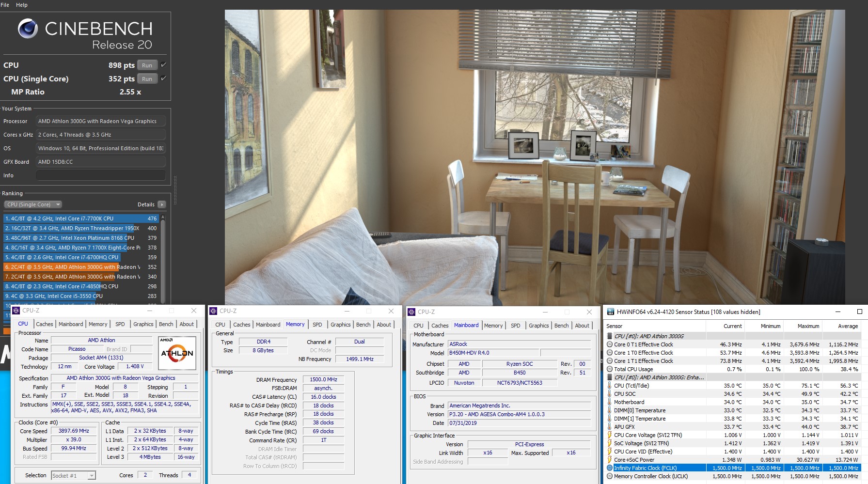Click the DIMM[0] Temperature icon
Viewport: 868px width, 484px height.
(610, 410)
